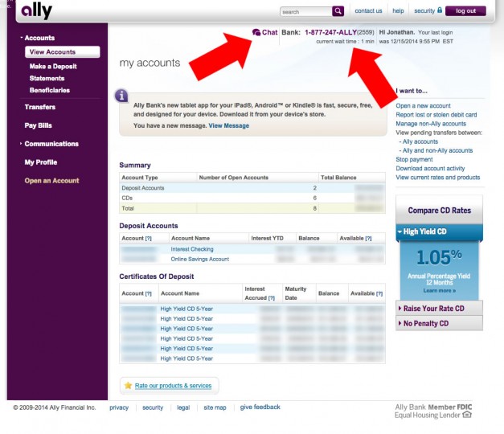The width and height of the screenshot is (504, 434).
Task: Click the Stop payment link
Action: click(414, 159)
